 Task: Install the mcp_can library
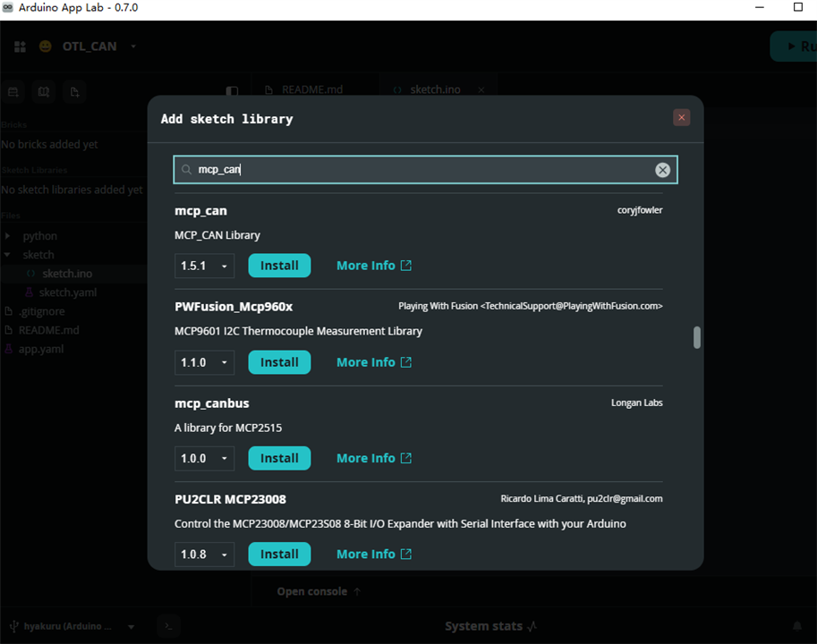[279, 266]
